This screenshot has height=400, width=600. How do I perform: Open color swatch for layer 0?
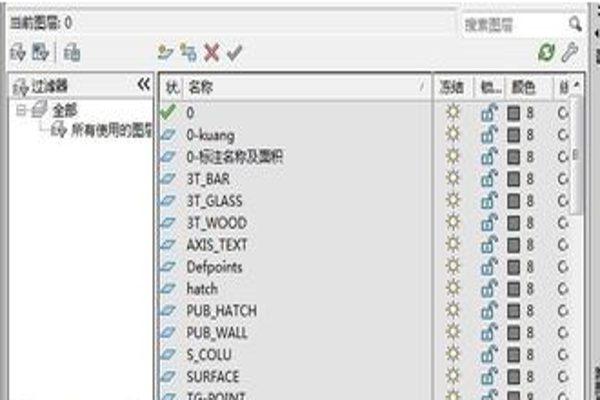point(514,113)
